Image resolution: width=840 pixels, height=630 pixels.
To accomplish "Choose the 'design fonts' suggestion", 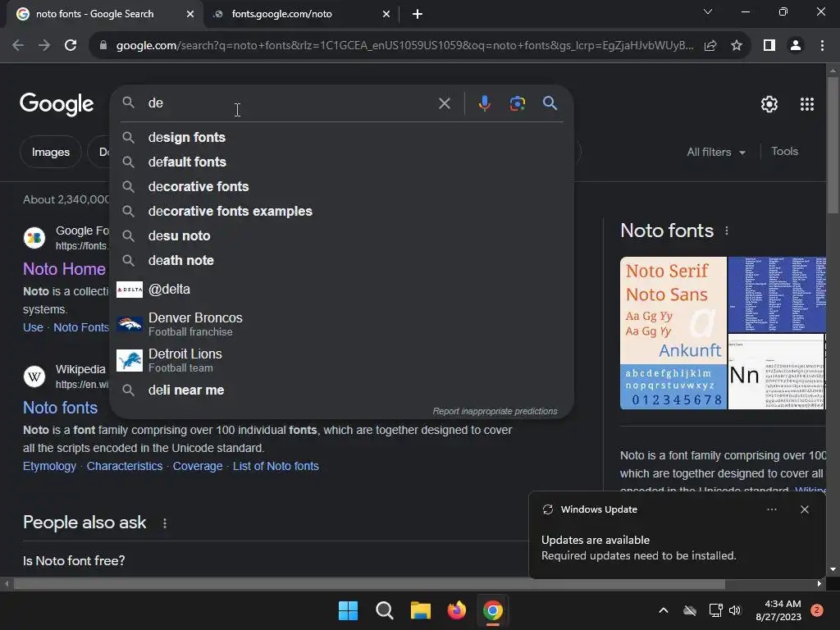I will (341, 138).
